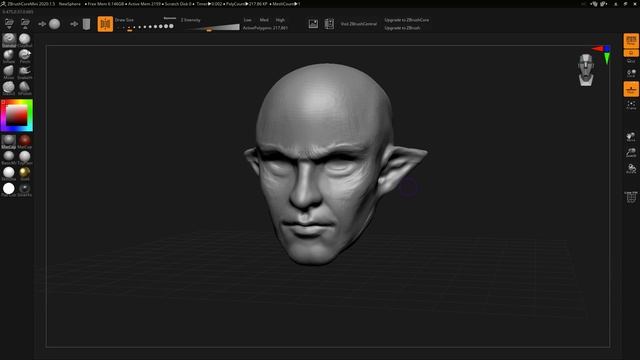Choose the highlighted Draw Size dot
Screen dimensions: 640x360
tap(130, 28)
